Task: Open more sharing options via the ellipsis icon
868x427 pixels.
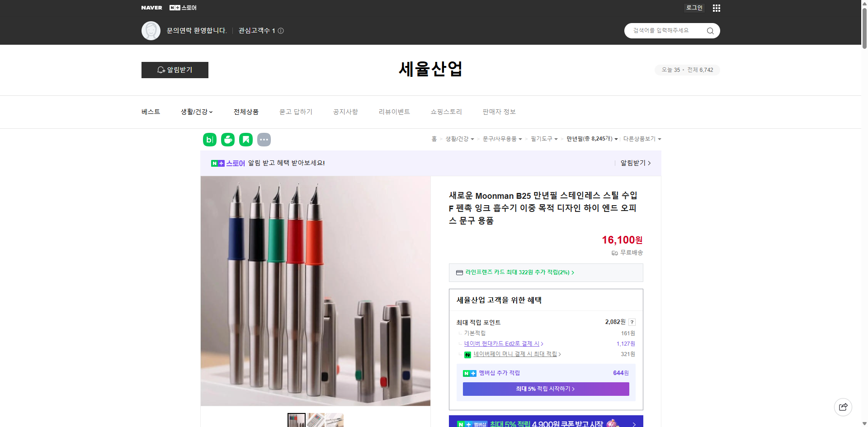Action: (264, 140)
